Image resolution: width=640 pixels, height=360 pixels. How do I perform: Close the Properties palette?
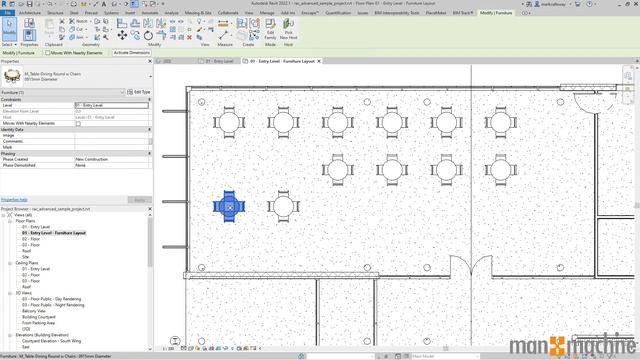(149, 61)
